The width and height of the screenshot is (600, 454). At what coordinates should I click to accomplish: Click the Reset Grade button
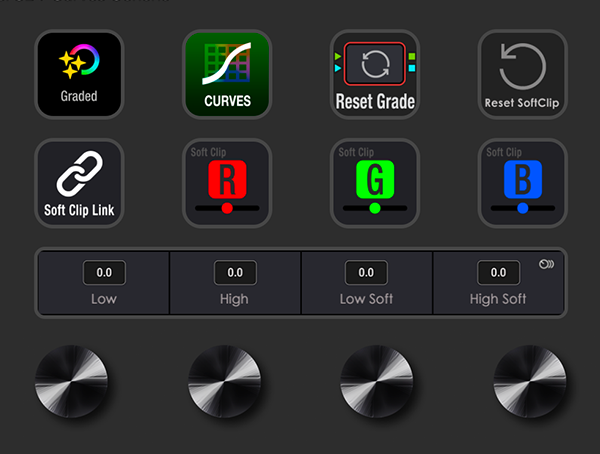pyautogui.click(x=375, y=74)
